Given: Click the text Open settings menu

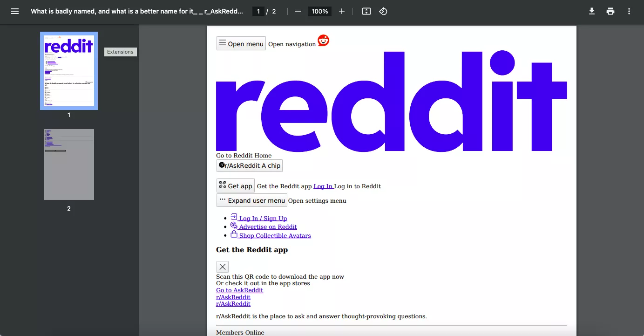Looking at the screenshot, I should [317, 201].
